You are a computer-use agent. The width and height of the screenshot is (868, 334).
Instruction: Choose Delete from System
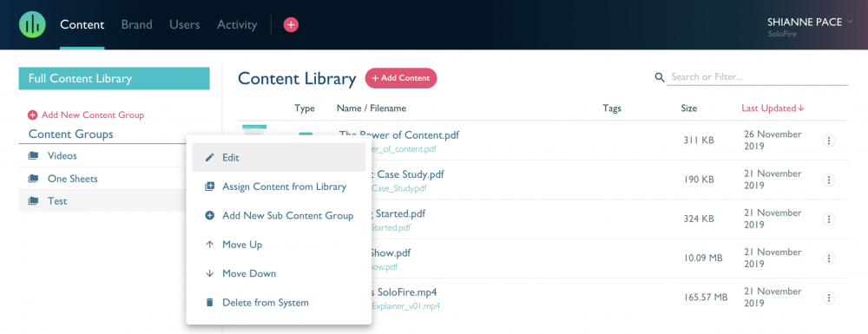(x=279, y=303)
